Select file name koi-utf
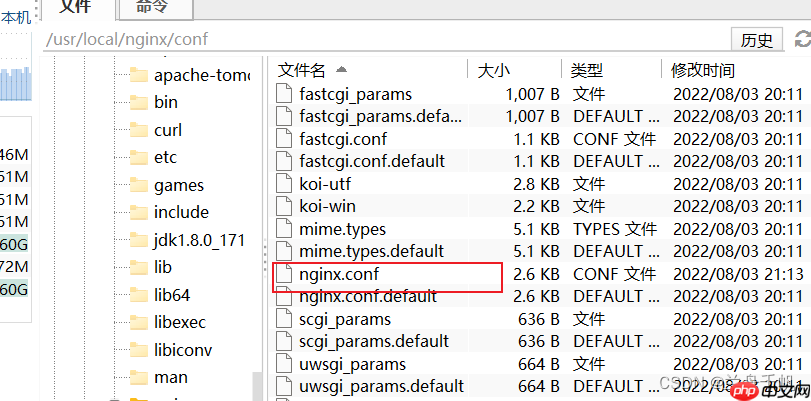 coord(325,184)
